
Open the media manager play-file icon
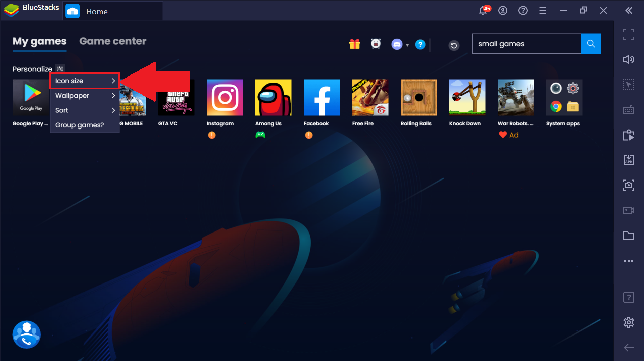point(629,135)
